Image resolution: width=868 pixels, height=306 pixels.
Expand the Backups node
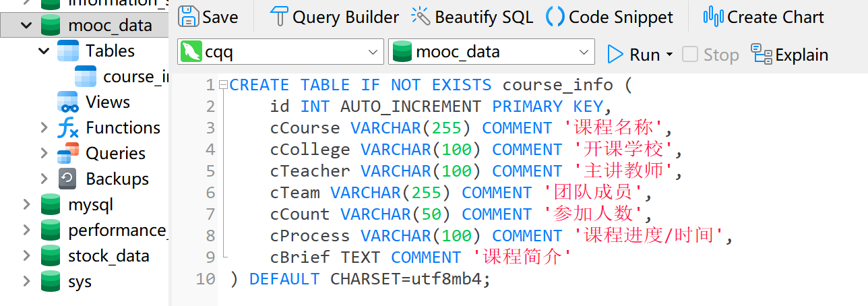[x=44, y=179]
